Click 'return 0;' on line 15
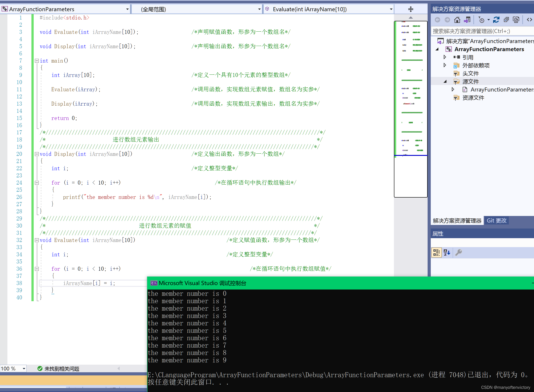 pos(64,118)
